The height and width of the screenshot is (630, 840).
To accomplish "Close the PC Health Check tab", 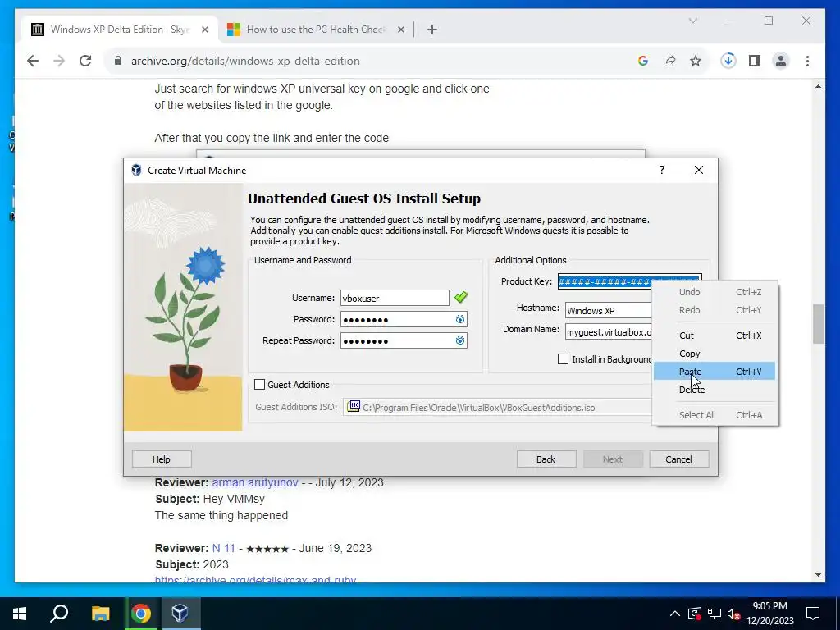I will coord(400,30).
